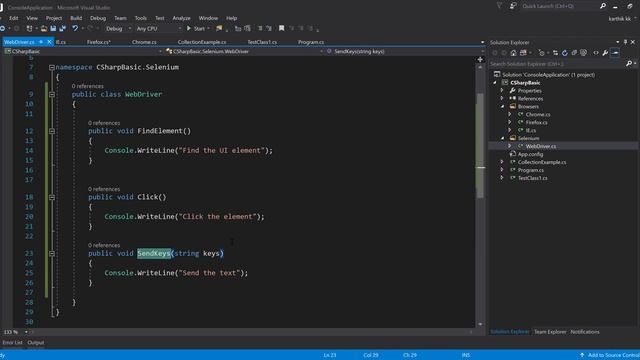The height and width of the screenshot is (360, 640).
Task: Open the Analyze menu
Action: click(181, 18)
